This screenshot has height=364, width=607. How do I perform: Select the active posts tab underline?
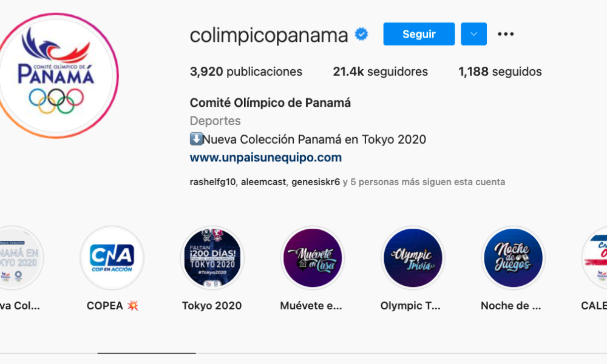pyautogui.click(x=146, y=353)
